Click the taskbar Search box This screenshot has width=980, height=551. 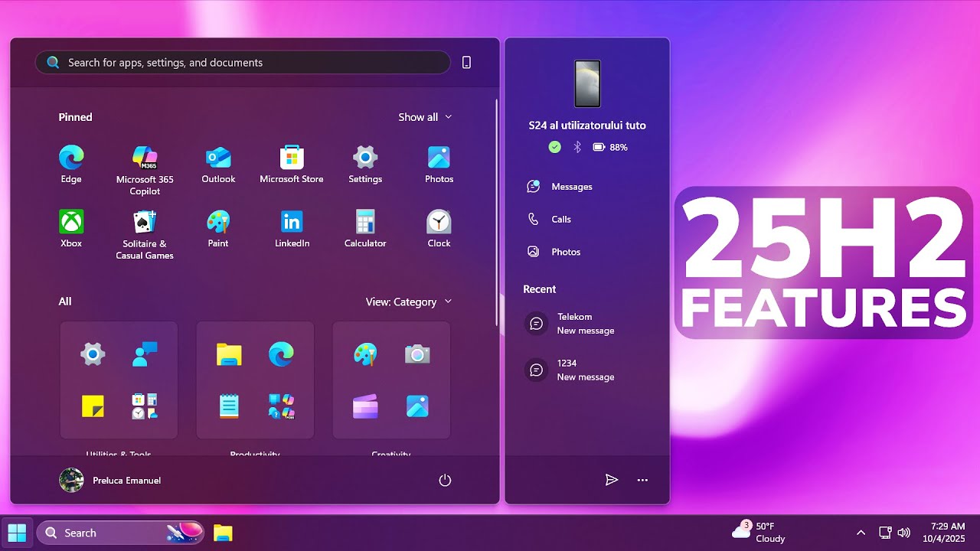coord(121,533)
